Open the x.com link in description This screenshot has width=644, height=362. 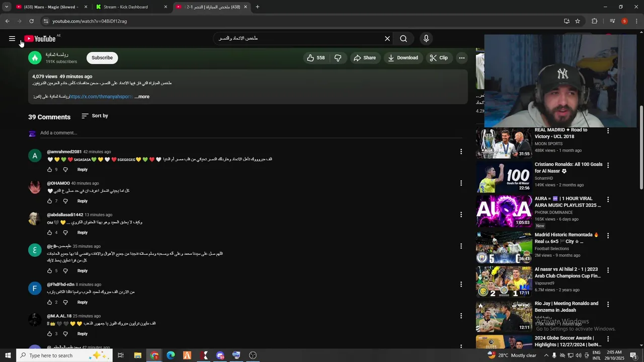101,97
